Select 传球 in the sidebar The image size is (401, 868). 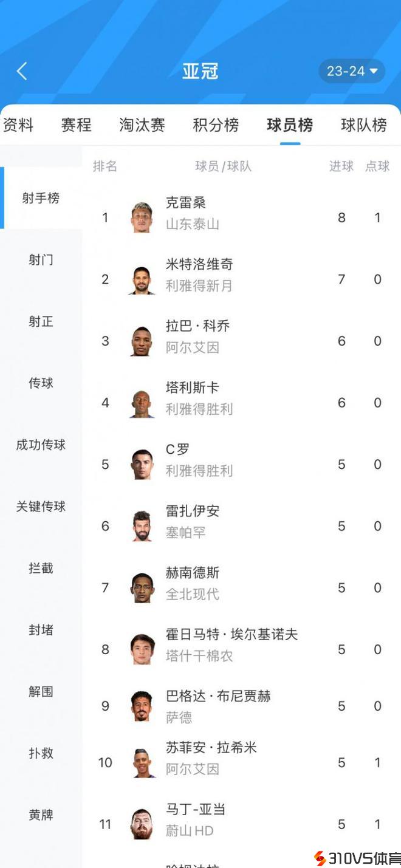tap(41, 383)
